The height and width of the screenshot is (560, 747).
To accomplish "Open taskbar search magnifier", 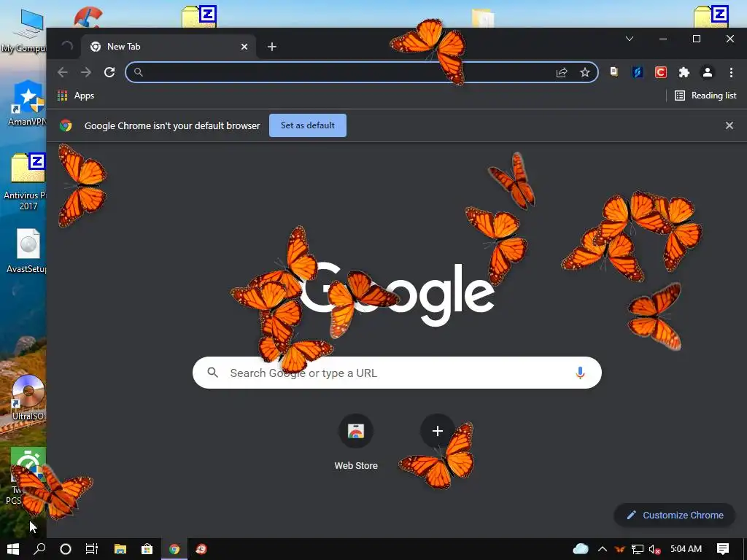I will (x=39, y=549).
